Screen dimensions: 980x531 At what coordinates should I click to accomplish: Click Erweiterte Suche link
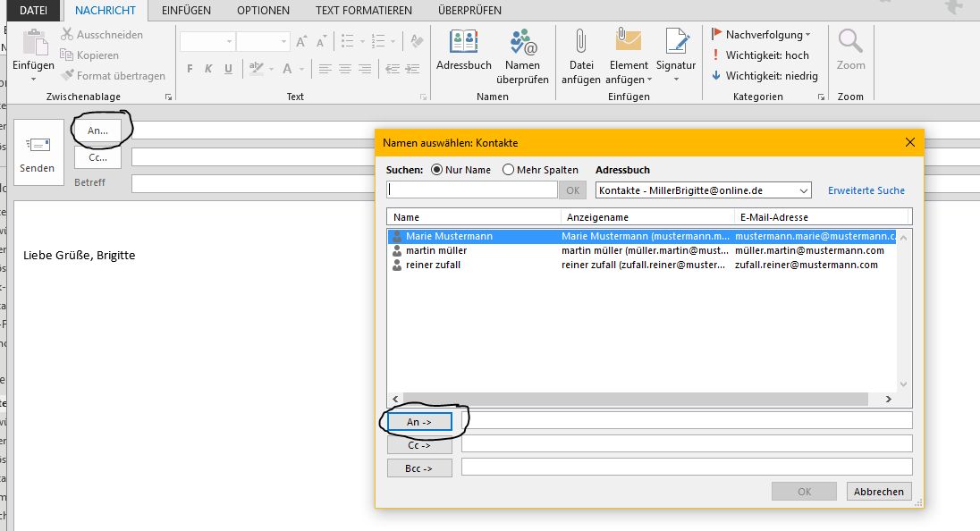coord(866,190)
